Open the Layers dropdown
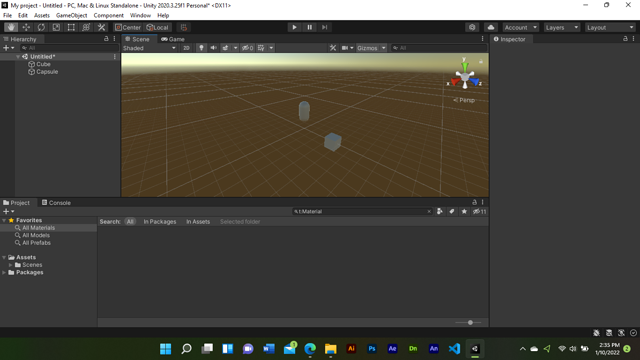 point(562,27)
